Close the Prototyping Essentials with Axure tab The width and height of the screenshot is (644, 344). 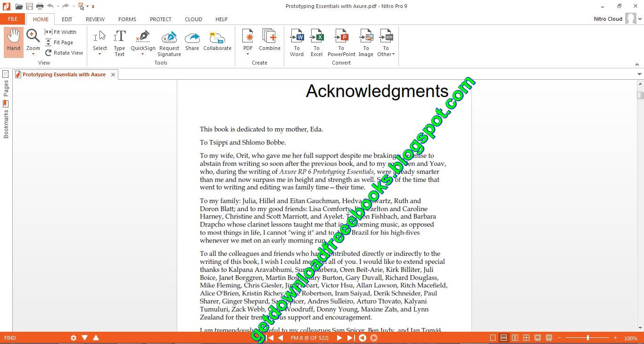pos(113,74)
